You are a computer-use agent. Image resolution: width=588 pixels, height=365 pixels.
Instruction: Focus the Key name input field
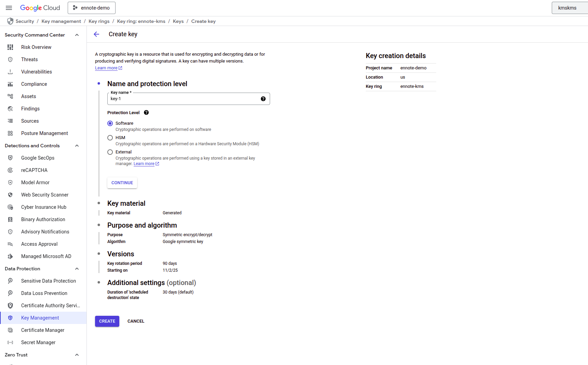(188, 99)
